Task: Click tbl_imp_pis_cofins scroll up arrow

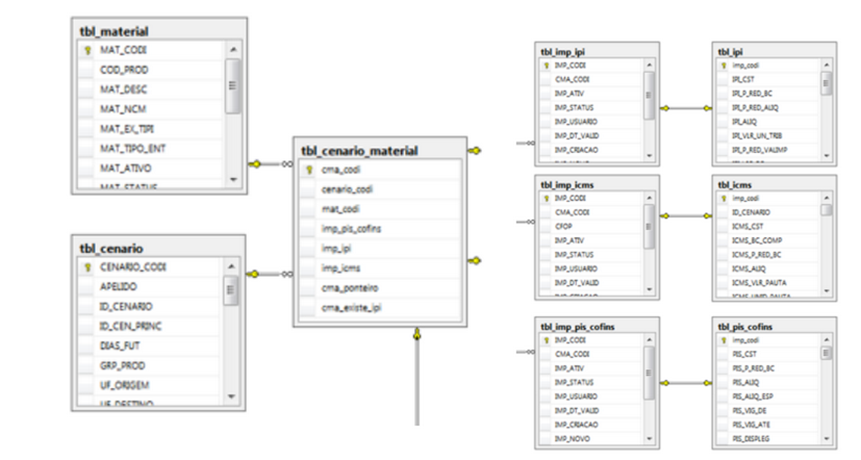Action: point(649,340)
